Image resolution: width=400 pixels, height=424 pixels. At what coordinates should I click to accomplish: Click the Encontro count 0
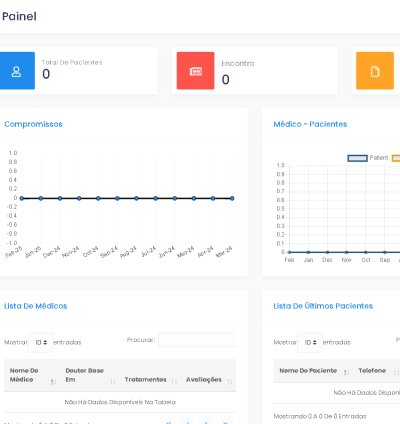point(226,80)
